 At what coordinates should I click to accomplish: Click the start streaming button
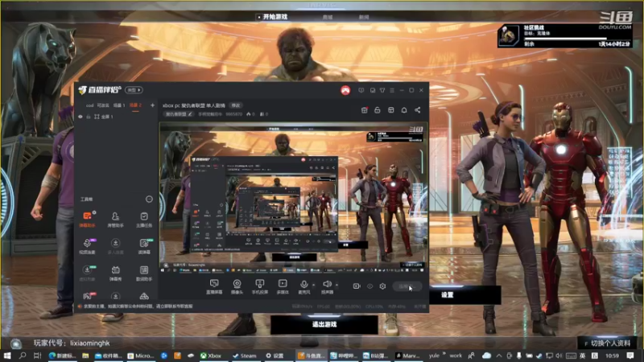click(x=407, y=286)
